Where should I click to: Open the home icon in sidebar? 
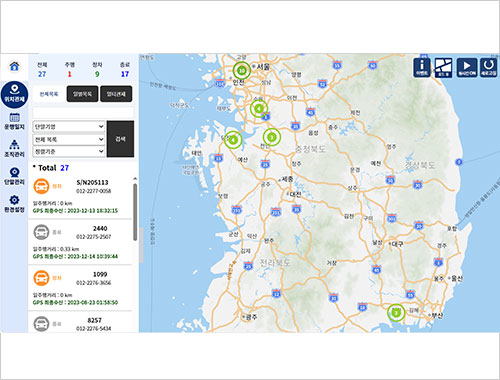pyautogui.click(x=14, y=66)
